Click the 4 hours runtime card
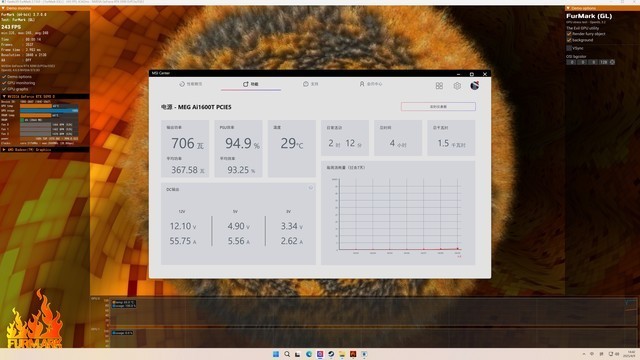640x360 pixels. click(x=398, y=138)
